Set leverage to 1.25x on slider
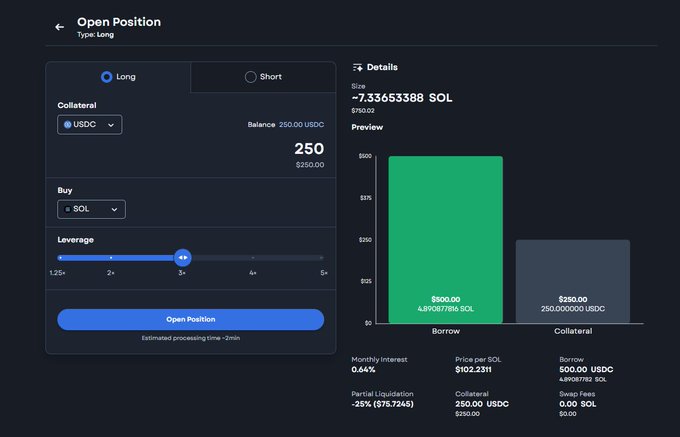This screenshot has height=437, width=680. click(60, 258)
